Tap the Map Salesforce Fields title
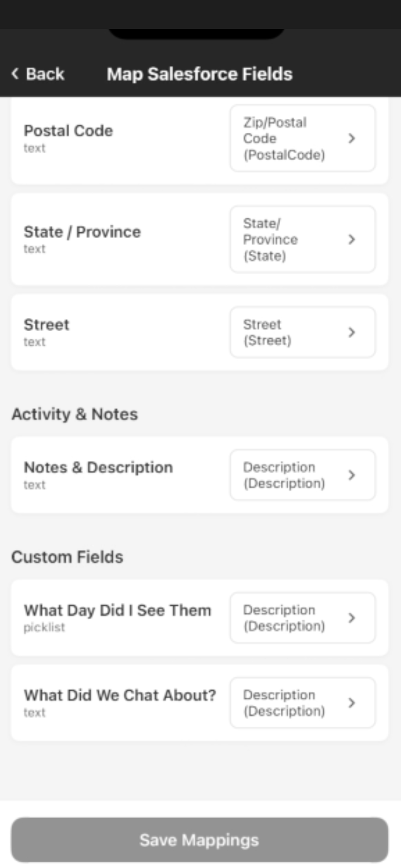 tap(199, 74)
